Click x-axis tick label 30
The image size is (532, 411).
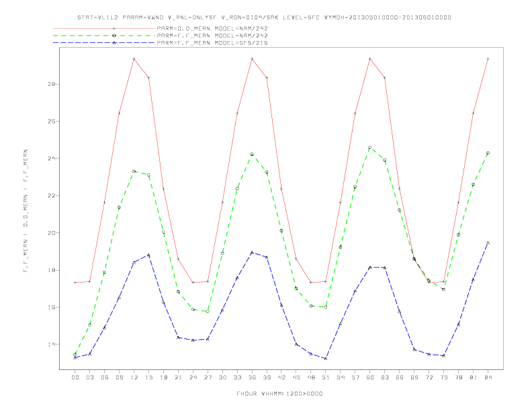[222, 377]
